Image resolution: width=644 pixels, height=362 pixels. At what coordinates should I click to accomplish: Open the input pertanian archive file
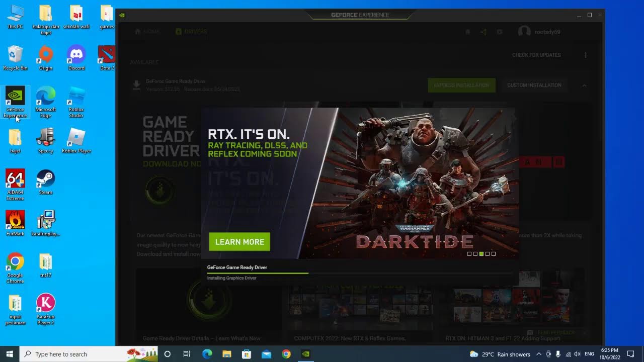click(x=15, y=309)
